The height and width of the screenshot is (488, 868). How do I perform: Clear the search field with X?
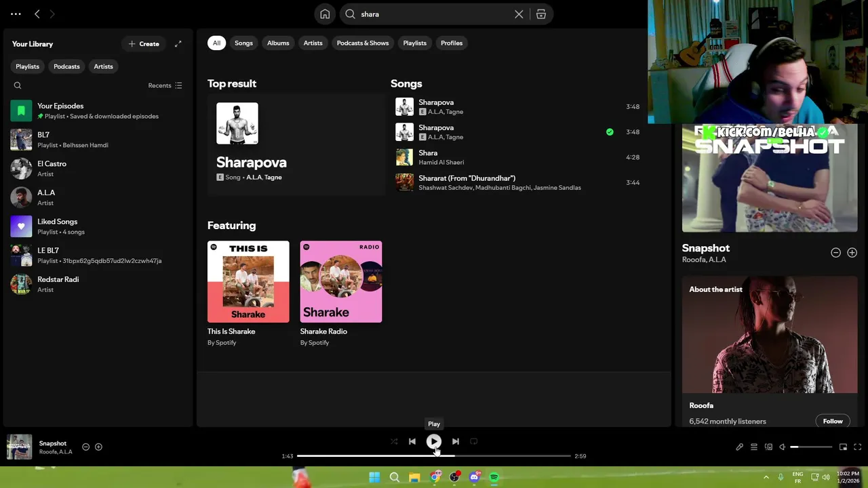click(519, 14)
